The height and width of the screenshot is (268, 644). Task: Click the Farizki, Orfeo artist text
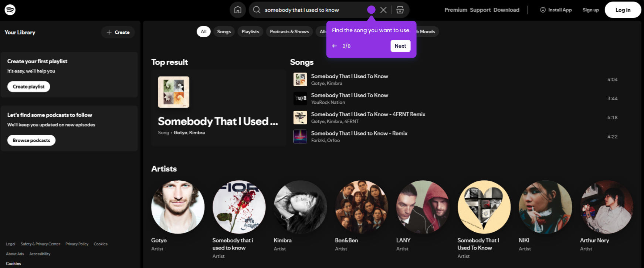tap(325, 141)
